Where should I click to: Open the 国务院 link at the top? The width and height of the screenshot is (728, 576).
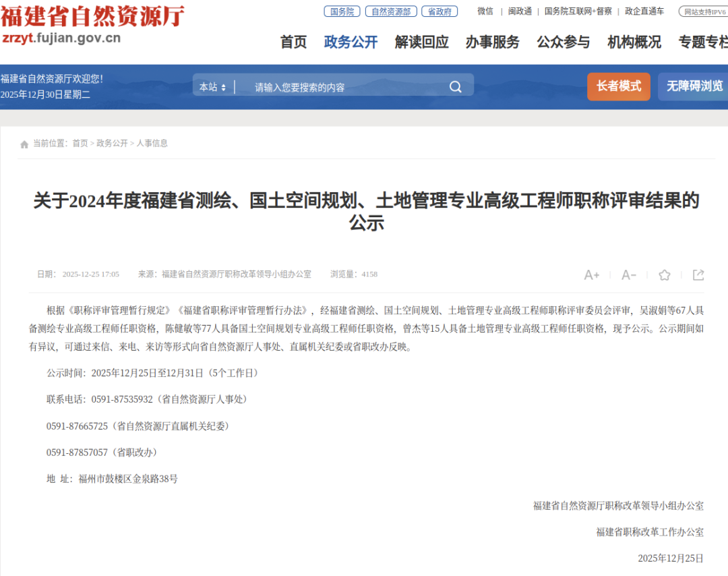342,11
